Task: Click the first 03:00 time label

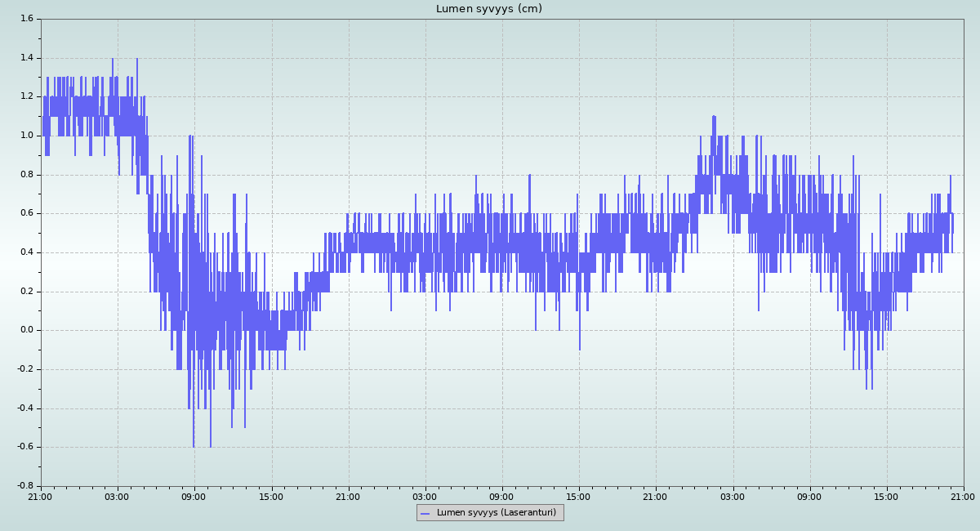Action: click(117, 496)
